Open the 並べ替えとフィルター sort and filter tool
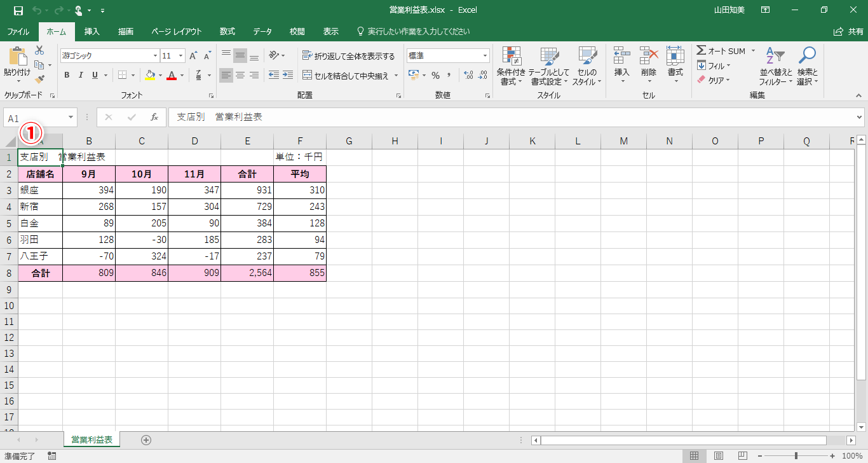The width and height of the screenshot is (868, 463). pyautogui.click(x=776, y=66)
